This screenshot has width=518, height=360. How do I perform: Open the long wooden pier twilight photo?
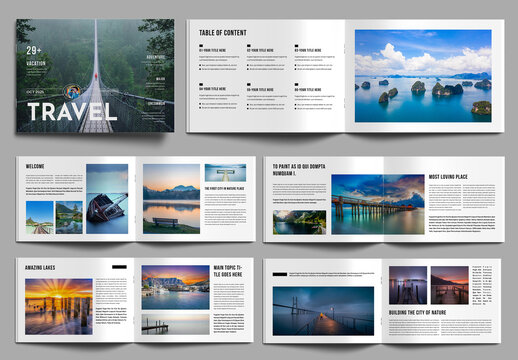378,204
